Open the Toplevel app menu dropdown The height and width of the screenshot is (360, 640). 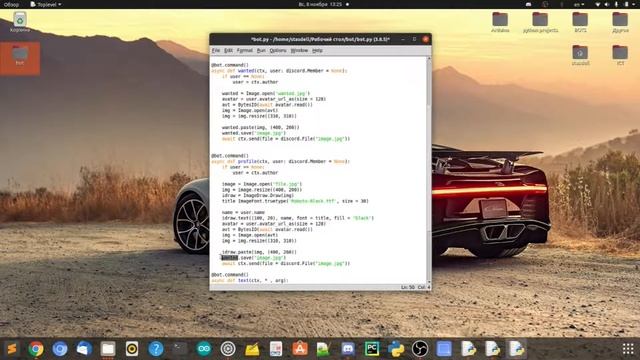pyautogui.click(x=46, y=4)
